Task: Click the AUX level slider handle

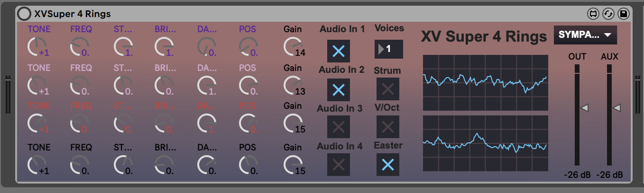Action: coord(617,108)
